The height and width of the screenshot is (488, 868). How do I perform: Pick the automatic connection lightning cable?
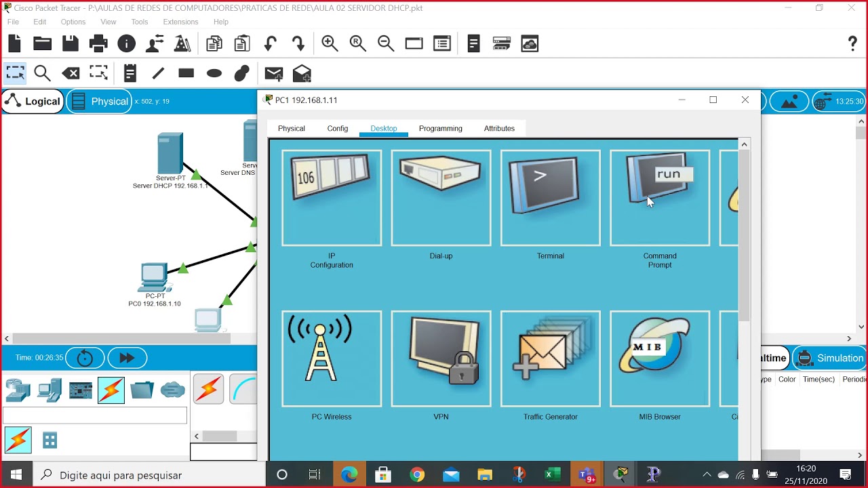click(208, 389)
